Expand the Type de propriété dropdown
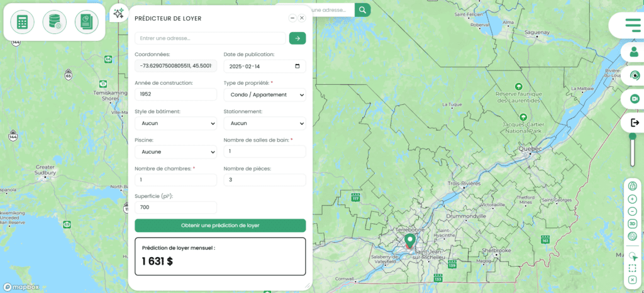Screen dimensions: 644x293 click(x=264, y=94)
